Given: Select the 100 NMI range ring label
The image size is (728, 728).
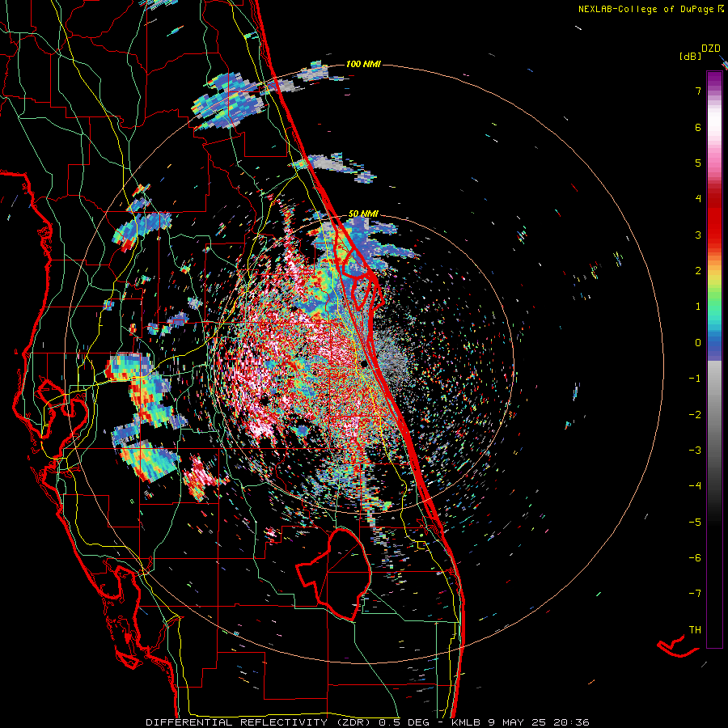Looking at the screenshot, I should click(x=363, y=64).
